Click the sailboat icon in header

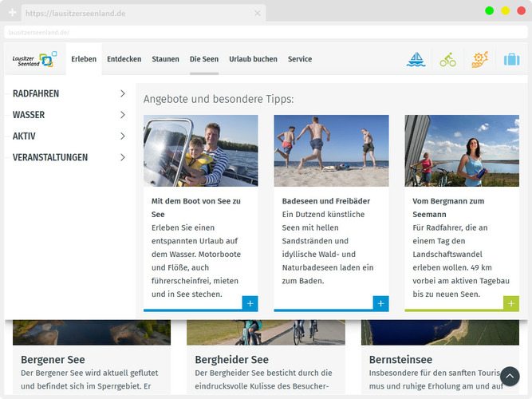416,59
